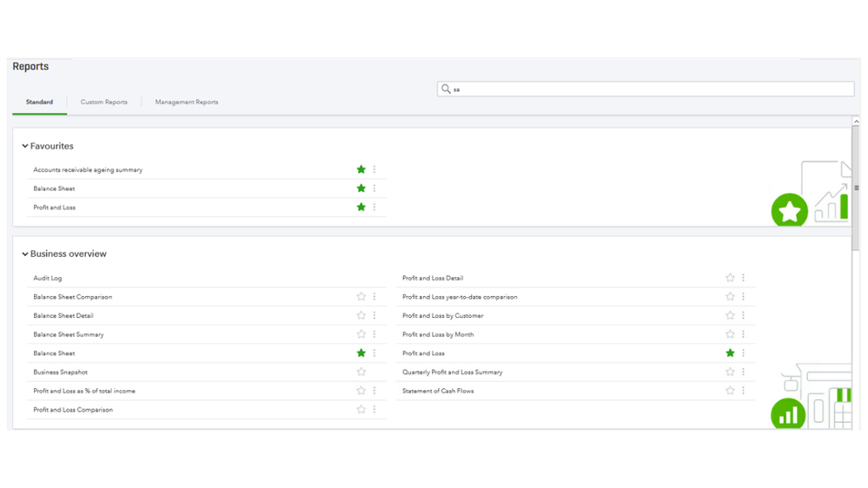Open the Balance Sheet Summary report

tap(69, 334)
